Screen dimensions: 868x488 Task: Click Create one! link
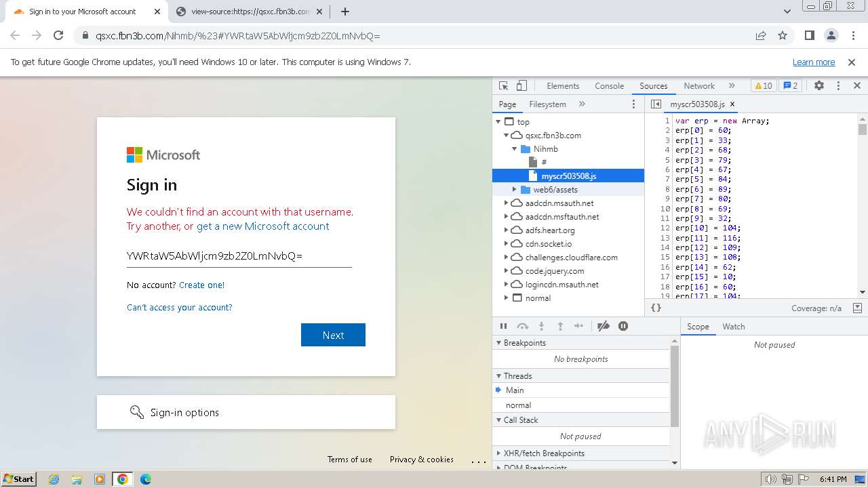(202, 285)
